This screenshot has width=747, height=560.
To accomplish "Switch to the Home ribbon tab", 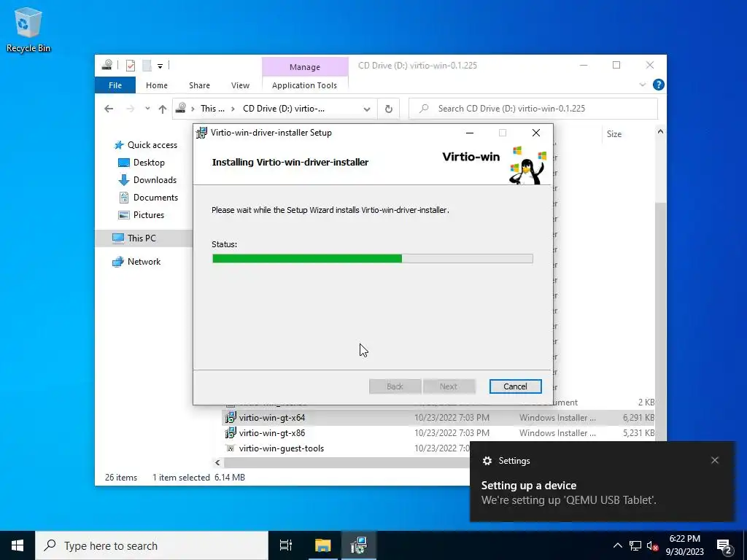I will (x=157, y=85).
